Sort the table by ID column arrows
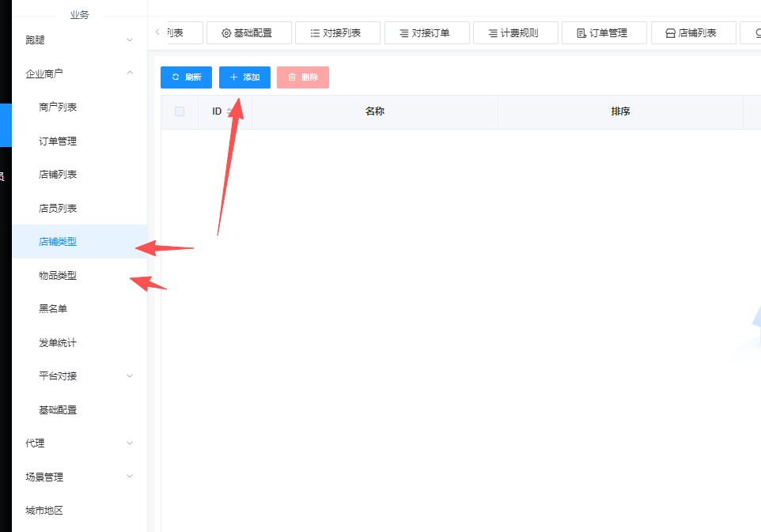Image resolution: width=761 pixels, height=532 pixels. pyautogui.click(x=229, y=111)
